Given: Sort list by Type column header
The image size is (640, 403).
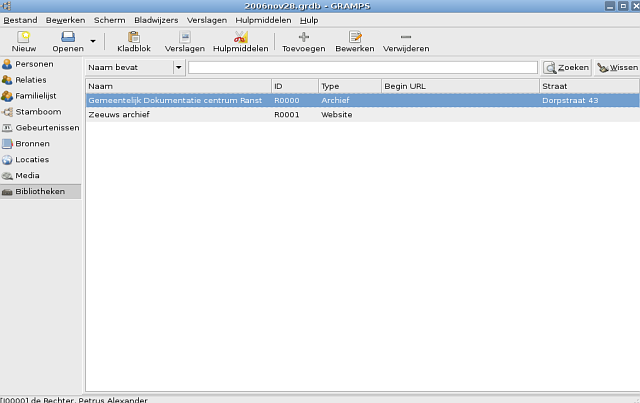Looking at the screenshot, I should (x=348, y=86).
